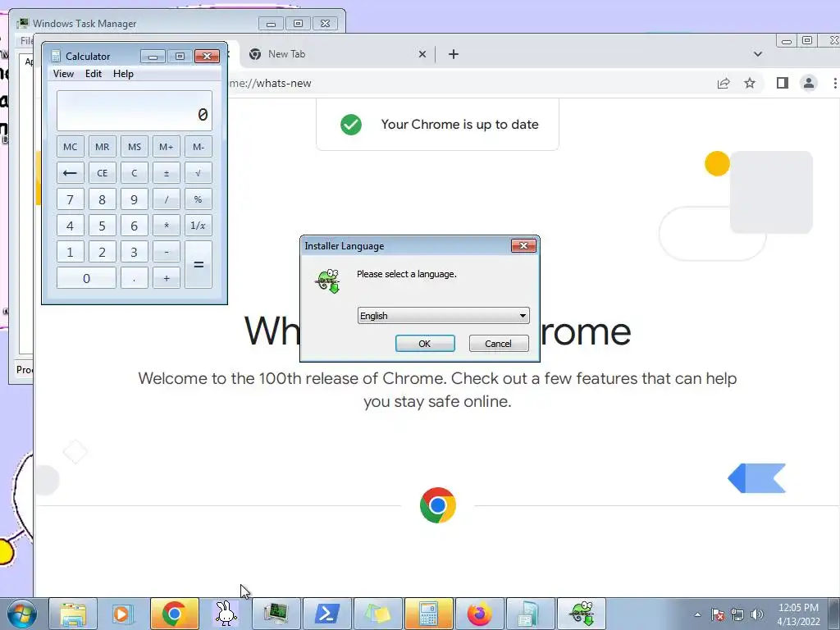Open volume speaker tray icon
The width and height of the screenshot is (840, 630).
pos(757,615)
